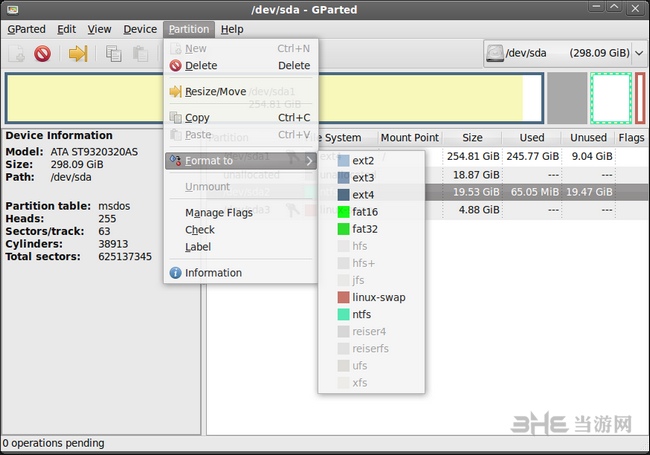Image resolution: width=650 pixels, height=455 pixels.
Task: Click the fat16 bright green swatch
Action: pos(343,212)
